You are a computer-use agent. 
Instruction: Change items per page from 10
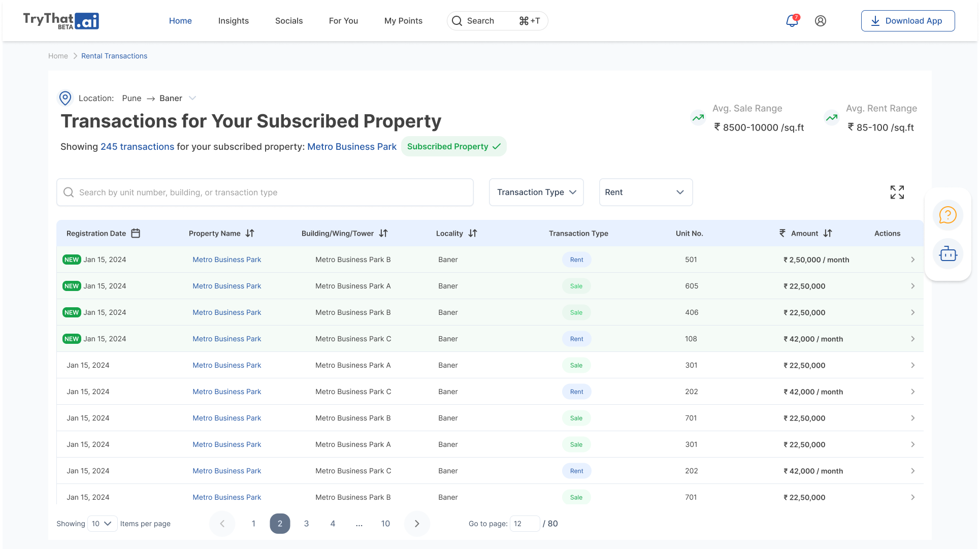tap(102, 523)
